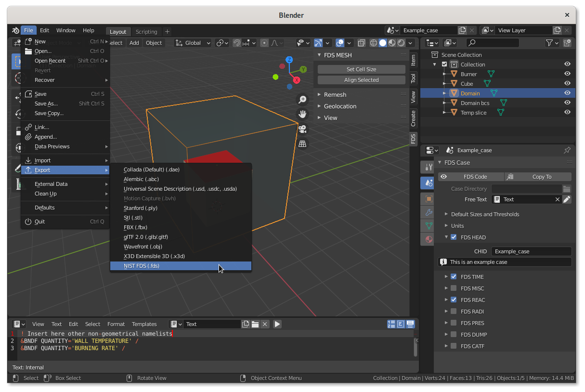Switch to Scripting workspace tab
The height and width of the screenshot is (392, 585).
click(x=146, y=32)
